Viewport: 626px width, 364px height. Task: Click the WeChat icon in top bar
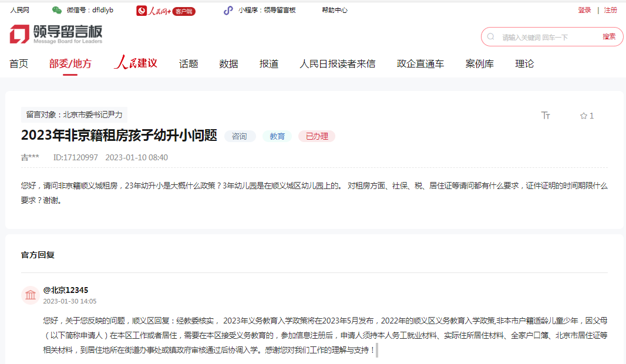pyautogui.click(x=57, y=10)
